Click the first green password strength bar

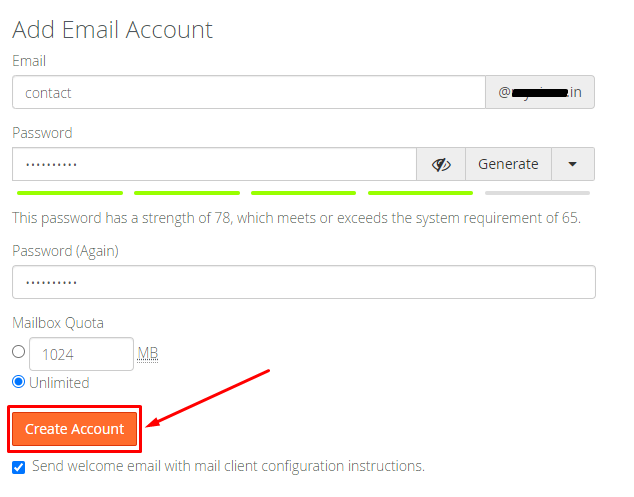pos(70,193)
